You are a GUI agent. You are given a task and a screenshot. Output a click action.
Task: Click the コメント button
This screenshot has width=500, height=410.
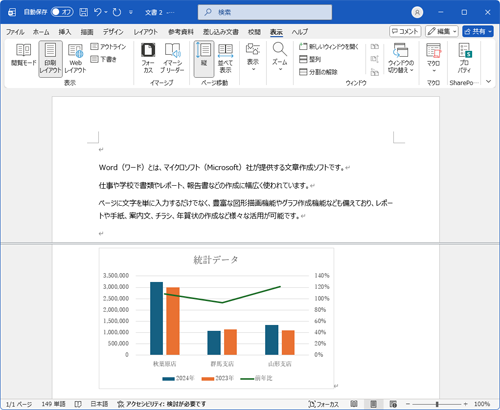tap(405, 31)
